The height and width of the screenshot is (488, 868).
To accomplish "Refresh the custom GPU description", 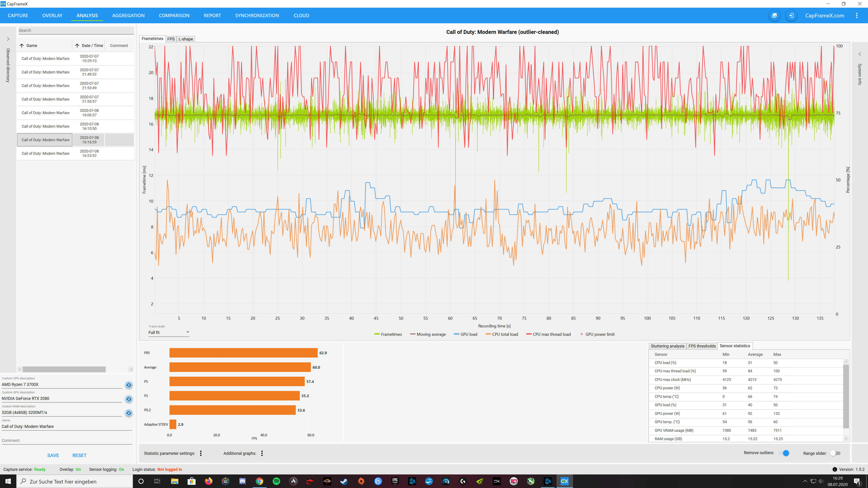I will pos(129,399).
